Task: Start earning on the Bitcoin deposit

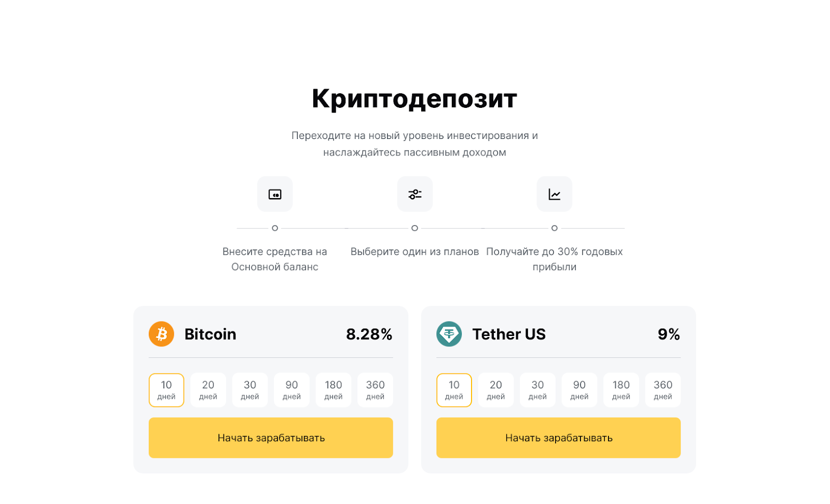Action: (x=271, y=438)
